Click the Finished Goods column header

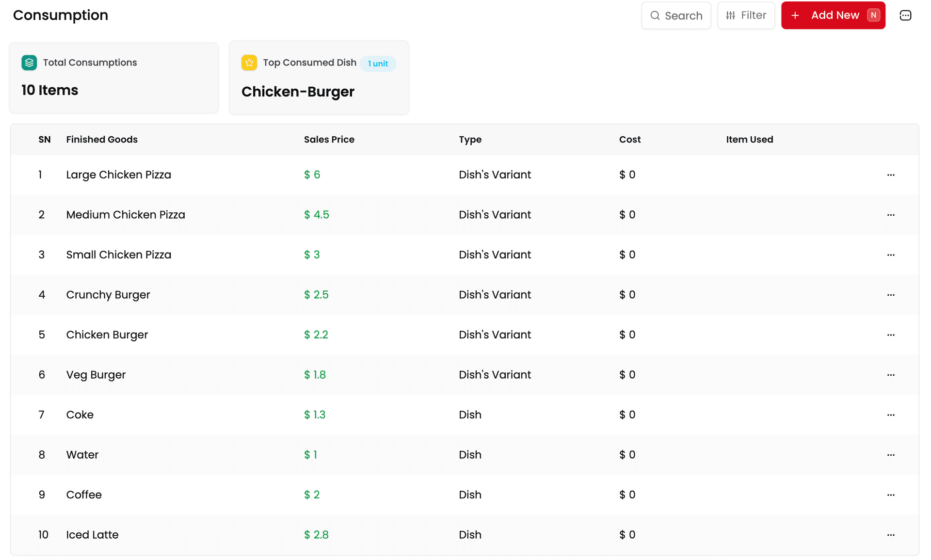[x=102, y=140]
